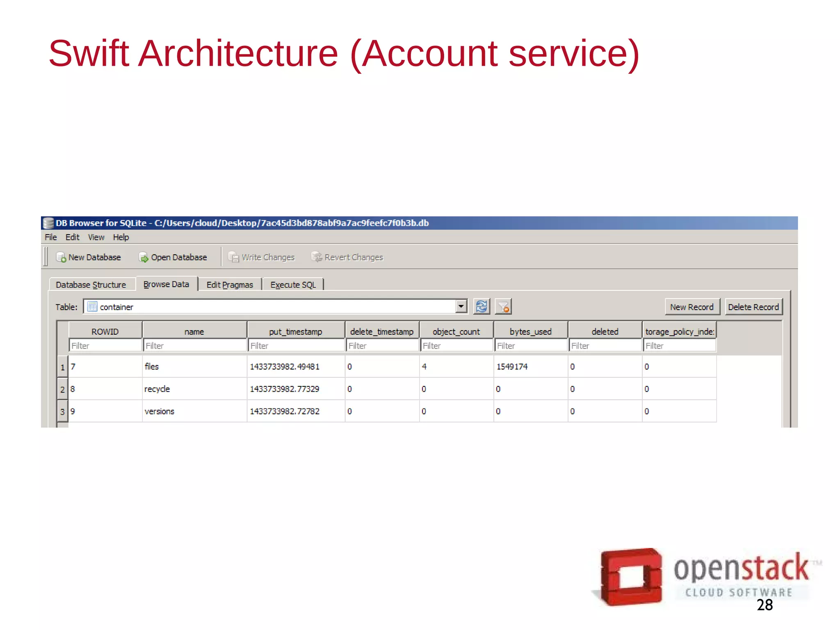Image resolution: width=840 pixels, height=630 pixels.
Task: Select the 'files' name cell
Action: 194,366
